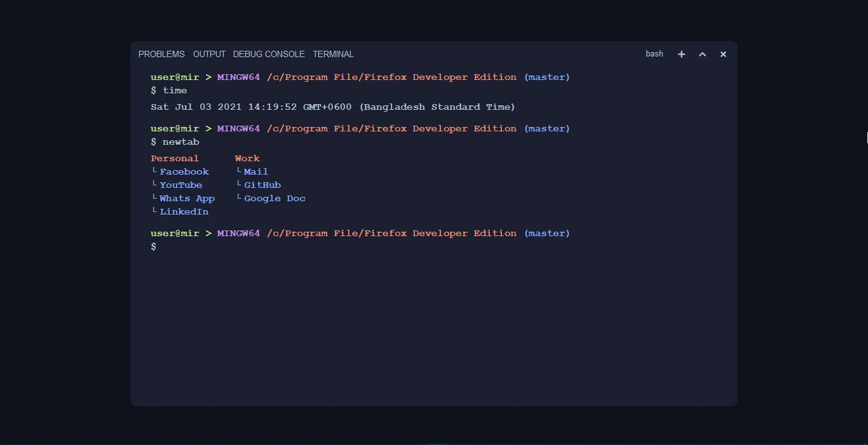
Task: Open the DEBUG CONSOLE tab
Action: tap(269, 54)
